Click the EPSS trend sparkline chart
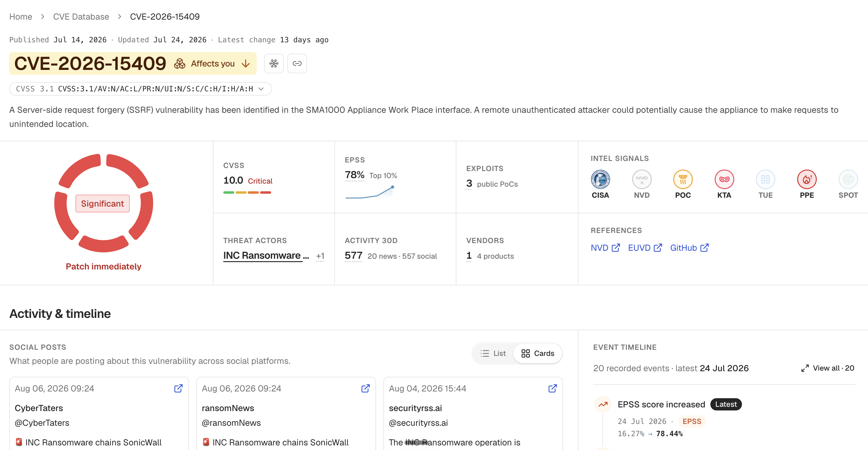 (x=370, y=192)
